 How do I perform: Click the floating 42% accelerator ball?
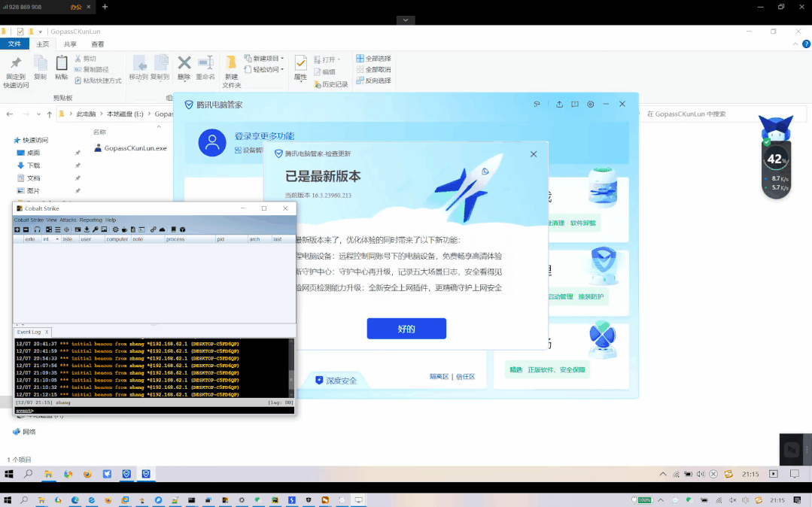click(x=775, y=159)
